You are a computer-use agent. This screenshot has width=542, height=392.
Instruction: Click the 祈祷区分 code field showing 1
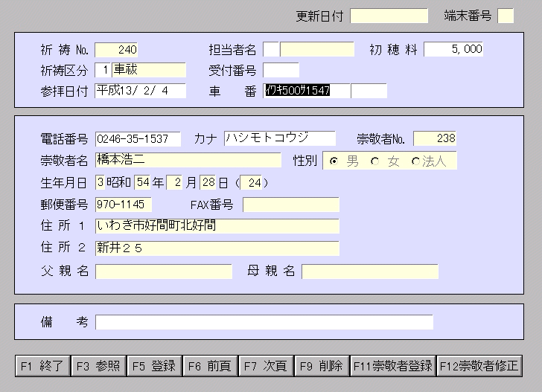103,70
